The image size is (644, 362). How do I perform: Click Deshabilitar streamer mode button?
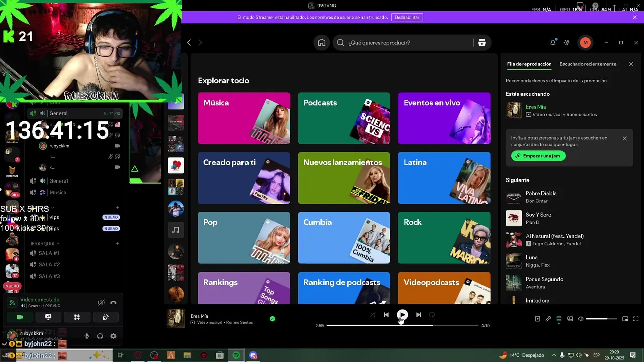(407, 17)
